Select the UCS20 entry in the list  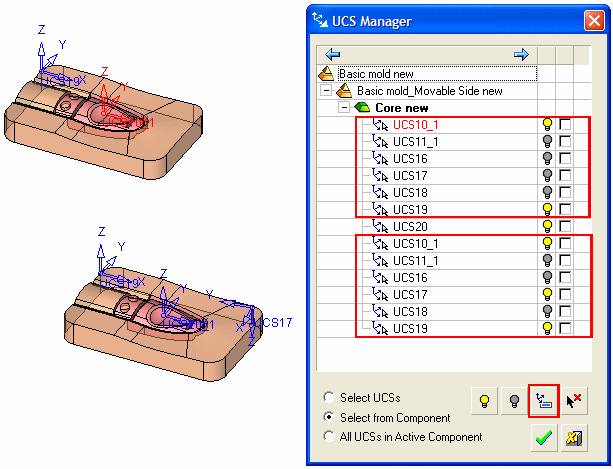(x=410, y=227)
